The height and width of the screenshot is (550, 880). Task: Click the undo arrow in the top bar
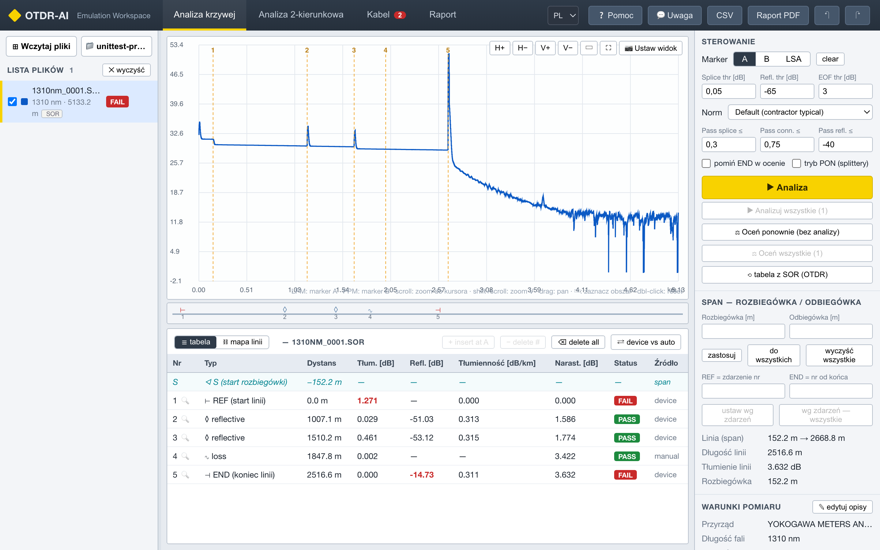[x=827, y=15]
